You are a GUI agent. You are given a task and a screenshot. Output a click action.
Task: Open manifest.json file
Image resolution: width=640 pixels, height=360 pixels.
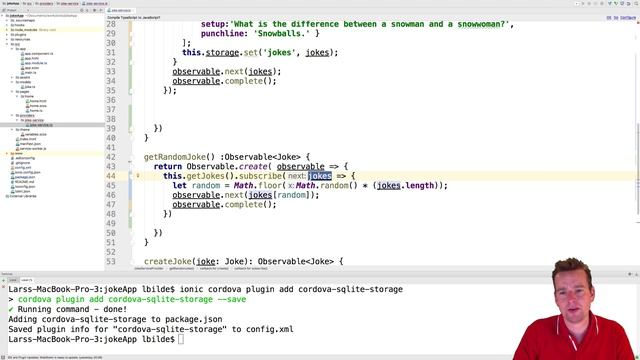[28, 144]
